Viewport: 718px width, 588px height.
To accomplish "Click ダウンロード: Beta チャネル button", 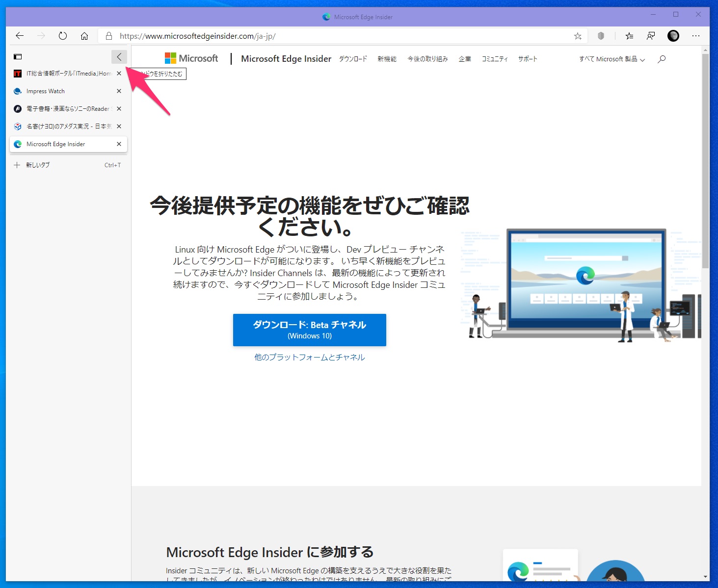I will (x=310, y=330).
